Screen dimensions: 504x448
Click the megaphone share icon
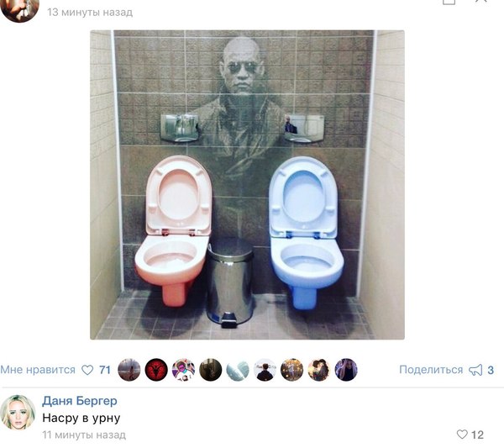(x=475, y=370)
